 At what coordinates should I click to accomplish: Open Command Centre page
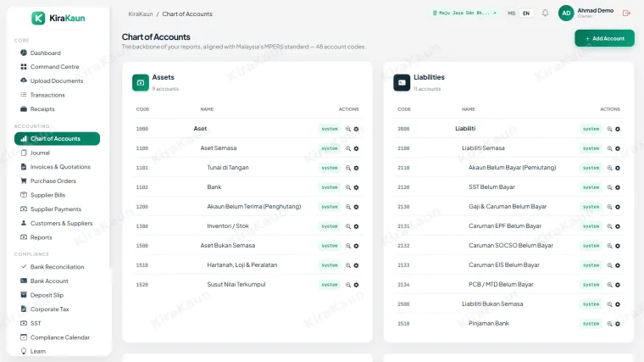pos(49,67)
